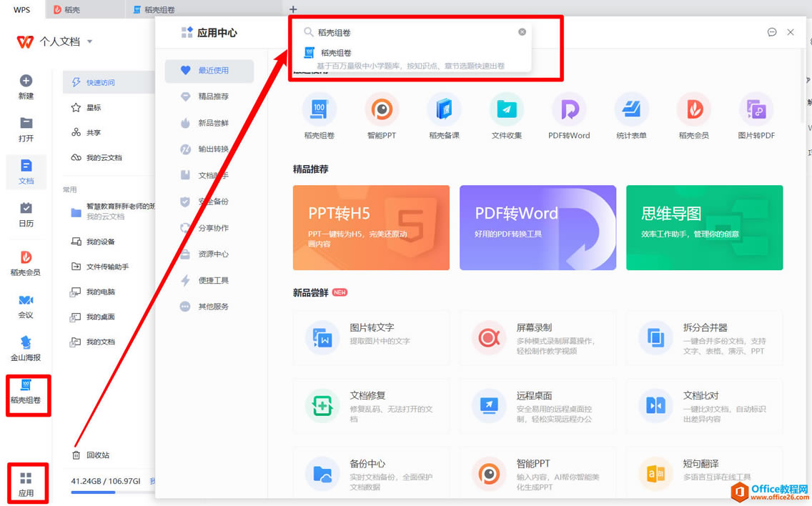The height and width of the screenshot is (506, 812).
Task: Select 精品推荐 category in app center
Action: [x=213, y=96]
